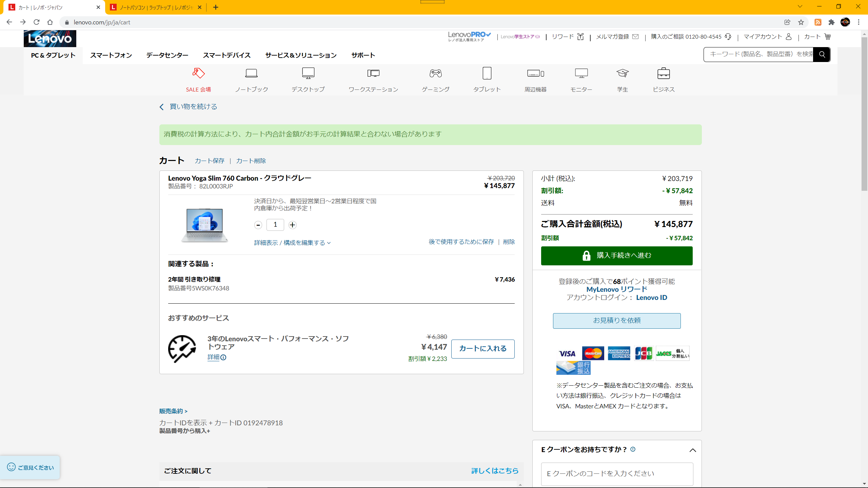Click 購入手続きへ進む checkout button
868x488 pixels.
tap(617, 256)
